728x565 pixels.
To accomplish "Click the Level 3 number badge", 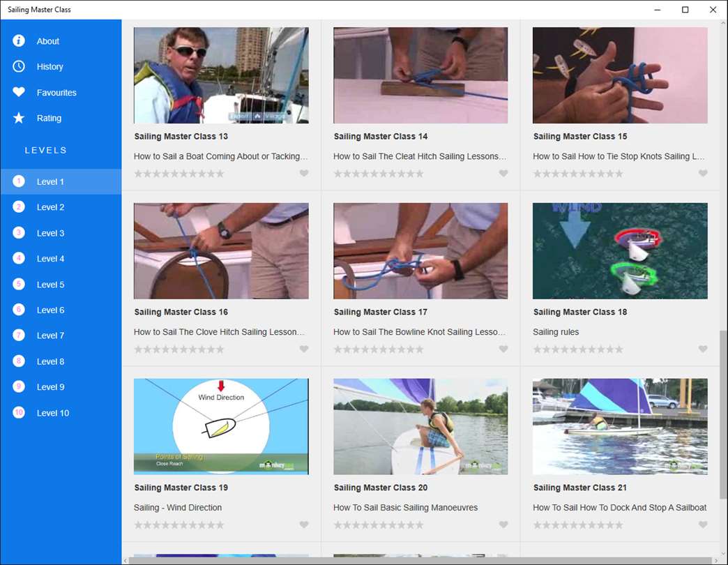I will pyautogui.click(x=19, y=232).
